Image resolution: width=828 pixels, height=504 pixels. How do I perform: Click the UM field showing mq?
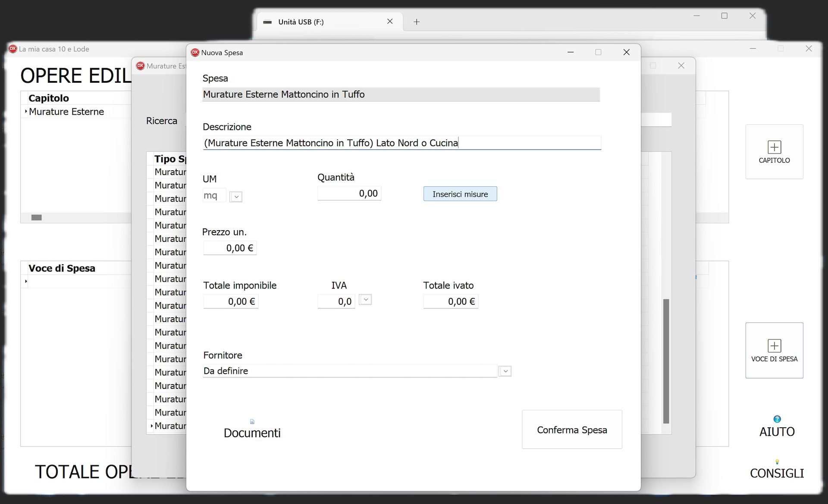pyautogui.click(x=214, y=195)
